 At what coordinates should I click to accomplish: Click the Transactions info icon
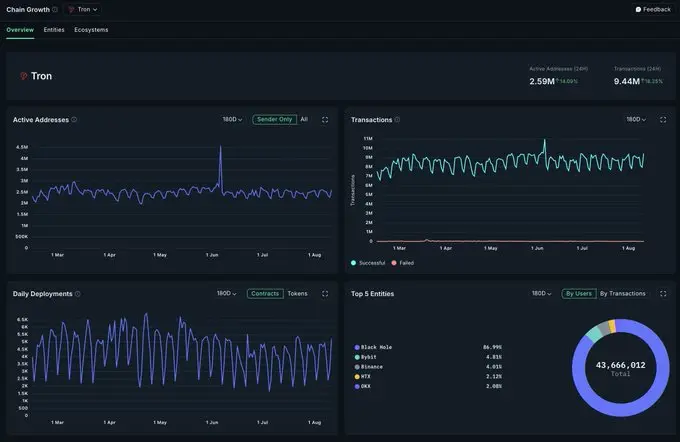(397, 120)
